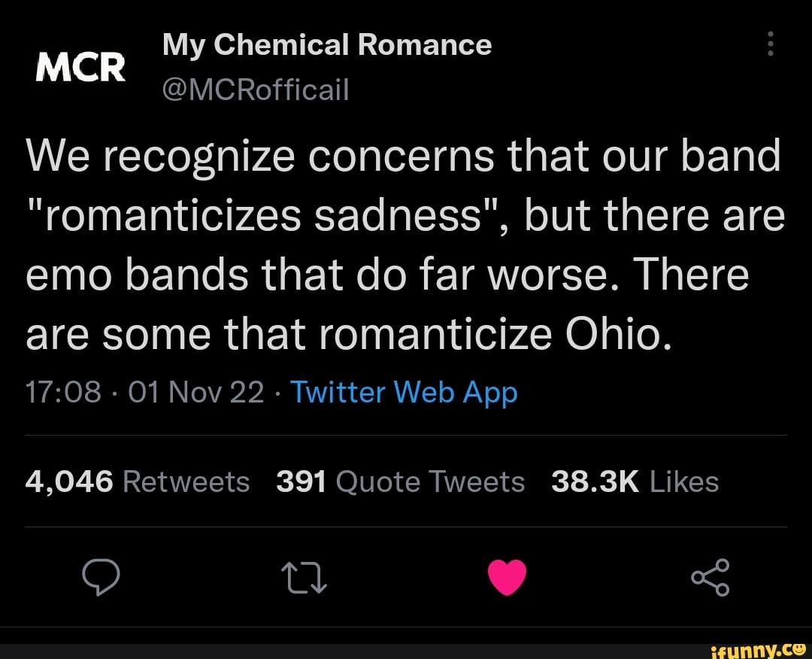This screenshot has width=812, height=659.
Task: Expand tweet options via ellipsis
Action: 770,45
